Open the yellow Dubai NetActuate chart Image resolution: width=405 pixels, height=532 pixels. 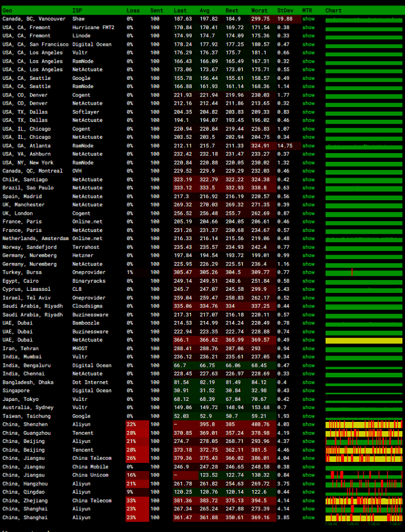(x=364, y=340)
